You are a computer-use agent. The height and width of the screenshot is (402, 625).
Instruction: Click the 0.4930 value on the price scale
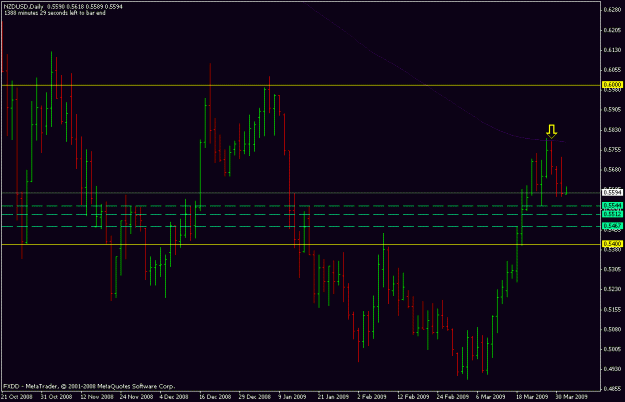click(x=612, y=369)
